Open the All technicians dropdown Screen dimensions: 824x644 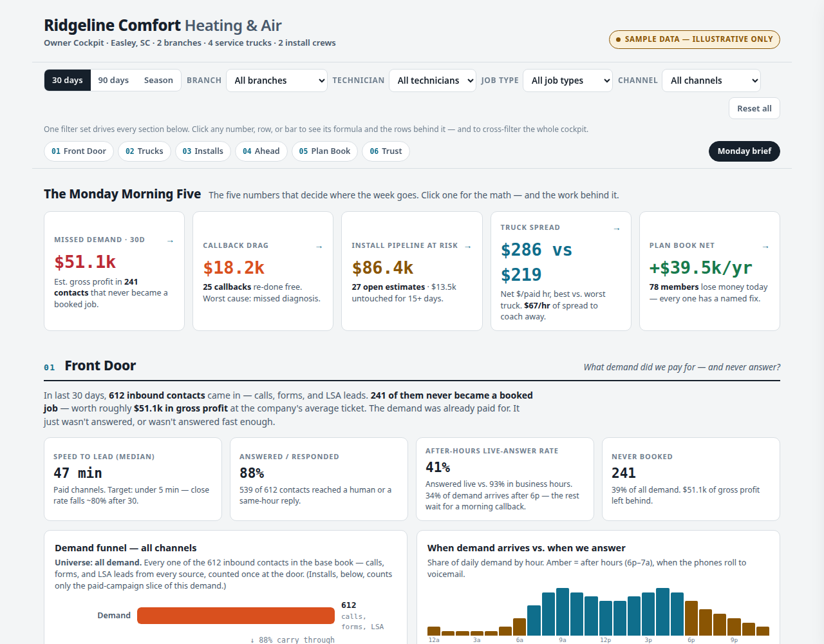pyautogui.click(x=433, y=80)
